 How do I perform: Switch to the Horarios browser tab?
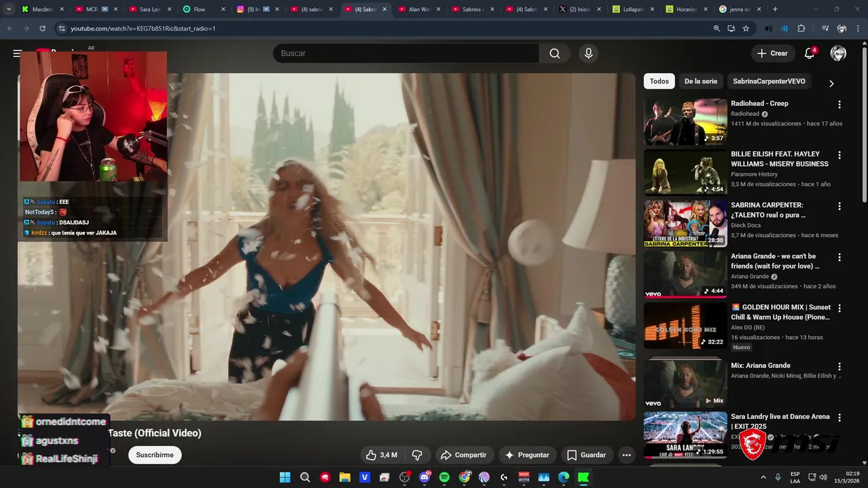tap(686, 9)
